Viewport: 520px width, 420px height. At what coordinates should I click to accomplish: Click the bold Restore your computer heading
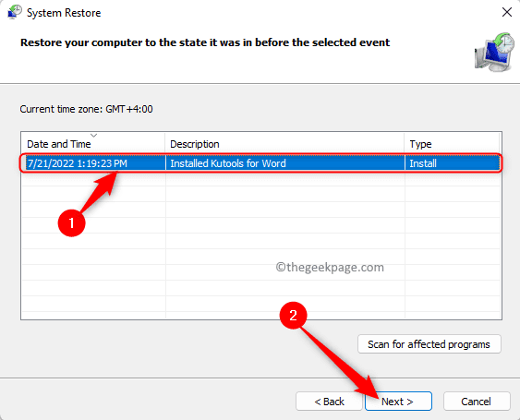[205, 42]
